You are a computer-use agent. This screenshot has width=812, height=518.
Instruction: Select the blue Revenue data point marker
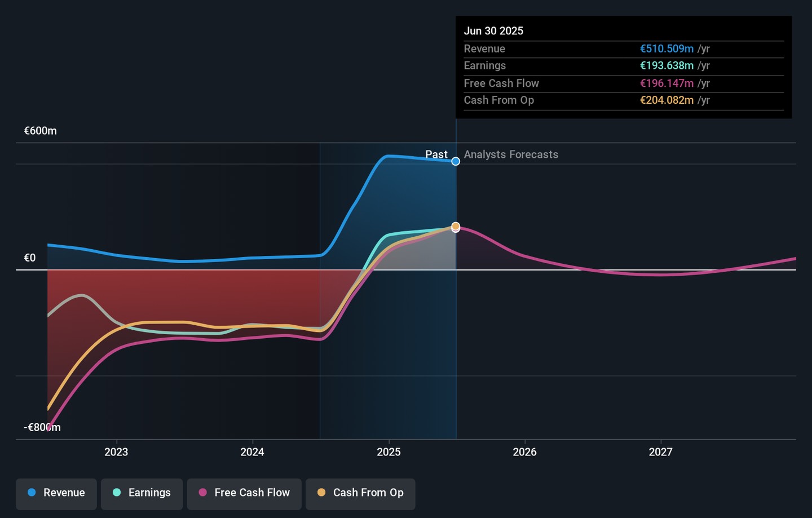[456, 162]
